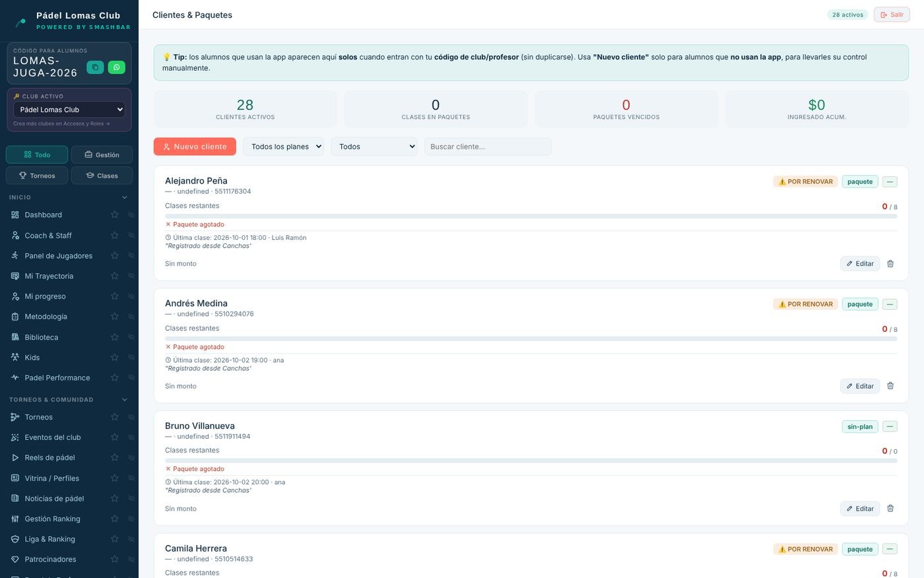Open Vitrina / Perfiles in the sidebar
The width and height of the screenshot is (924, 578).
51,478
